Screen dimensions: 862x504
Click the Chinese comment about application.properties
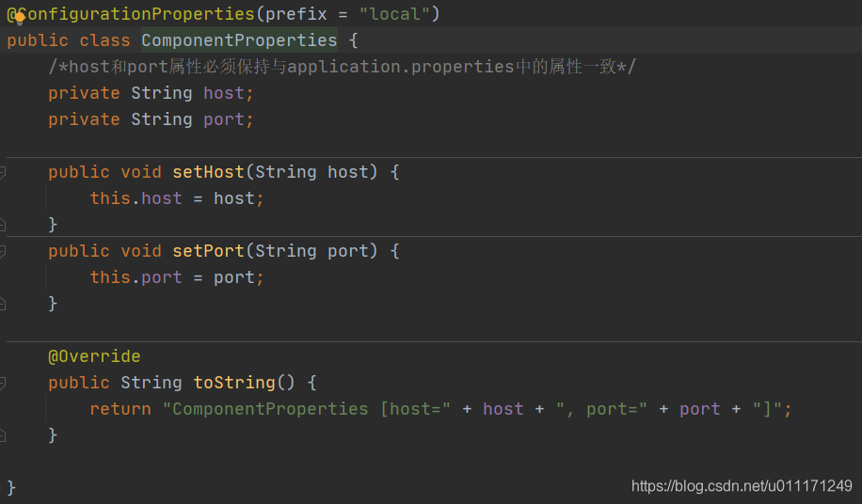tap(342, 67)
